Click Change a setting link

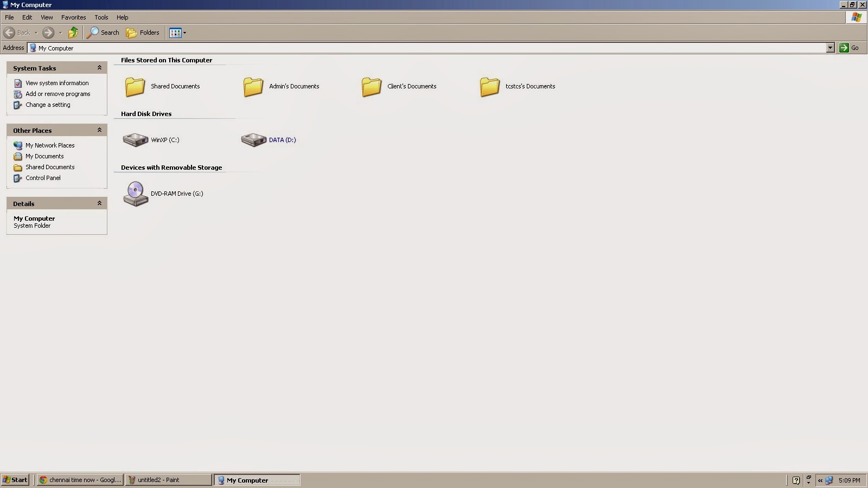coord(48,105)
